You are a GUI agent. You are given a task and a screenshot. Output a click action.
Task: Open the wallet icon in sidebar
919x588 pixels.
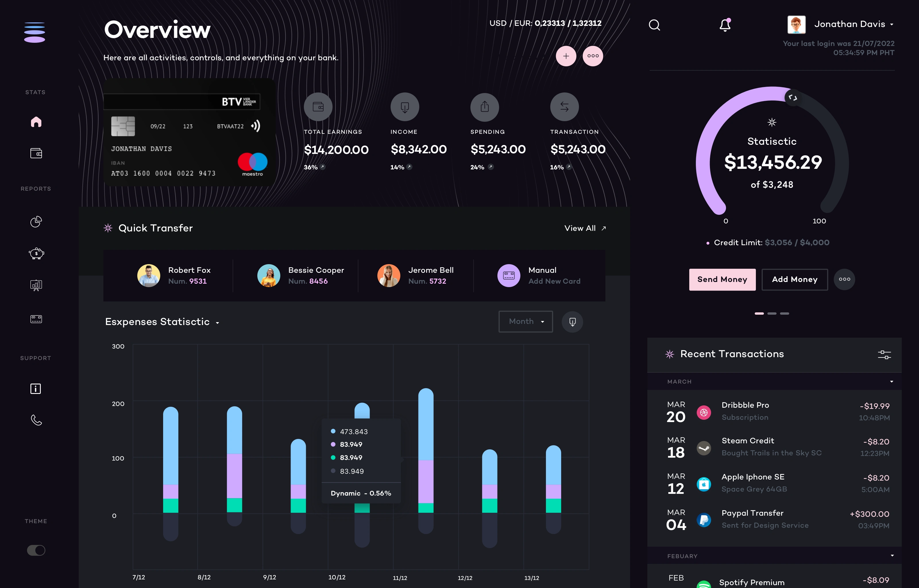click(36, 153)
